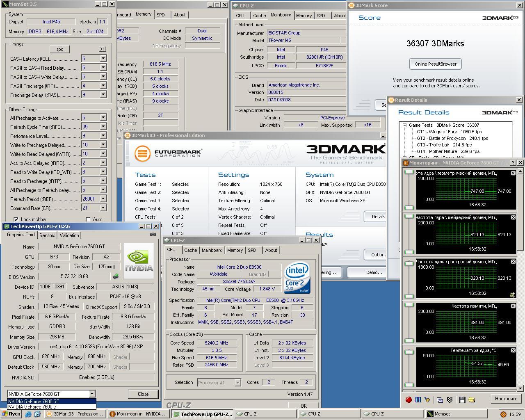Screen dimensions: 525x420
Task: Select the Mainboard tab in the front CPU-Z window
Action: click(212, 250)
